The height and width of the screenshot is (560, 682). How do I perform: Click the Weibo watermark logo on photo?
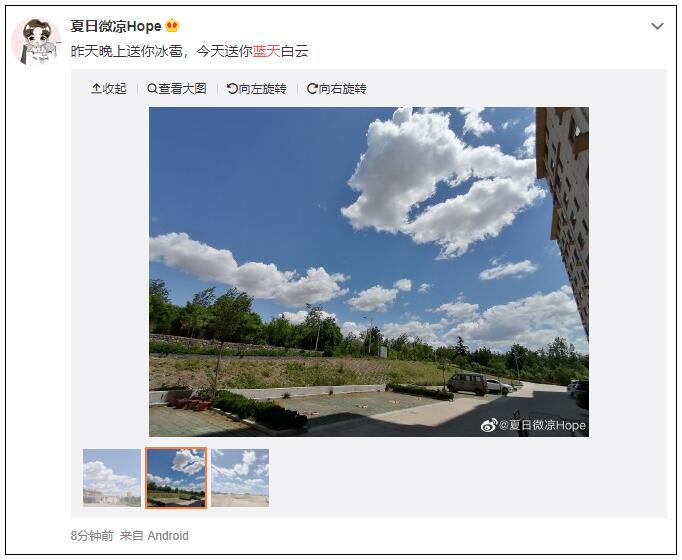pos(489,425)
